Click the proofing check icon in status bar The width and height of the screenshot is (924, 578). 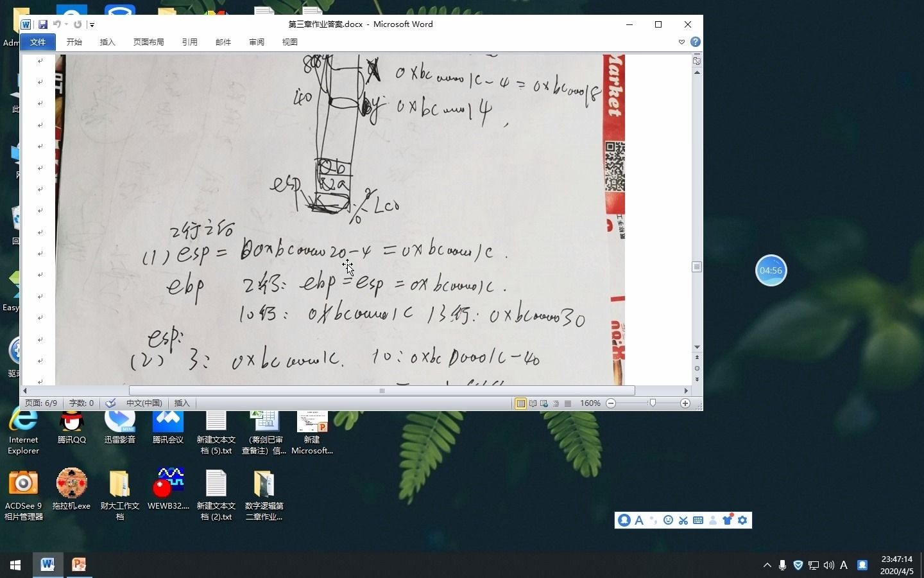point(110,403)
